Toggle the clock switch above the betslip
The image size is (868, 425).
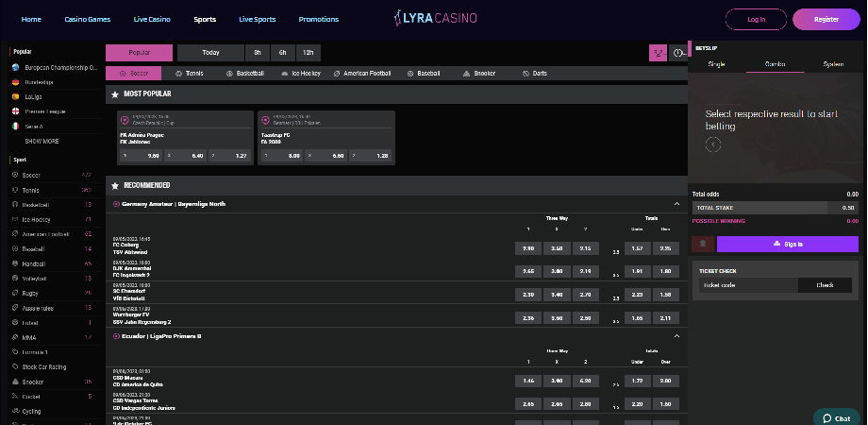[679, 53]
